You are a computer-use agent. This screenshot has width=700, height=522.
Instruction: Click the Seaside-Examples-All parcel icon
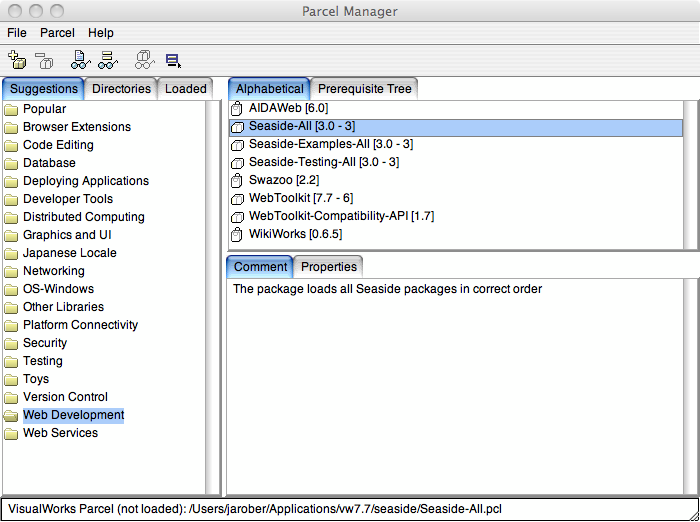pos(237,145)
